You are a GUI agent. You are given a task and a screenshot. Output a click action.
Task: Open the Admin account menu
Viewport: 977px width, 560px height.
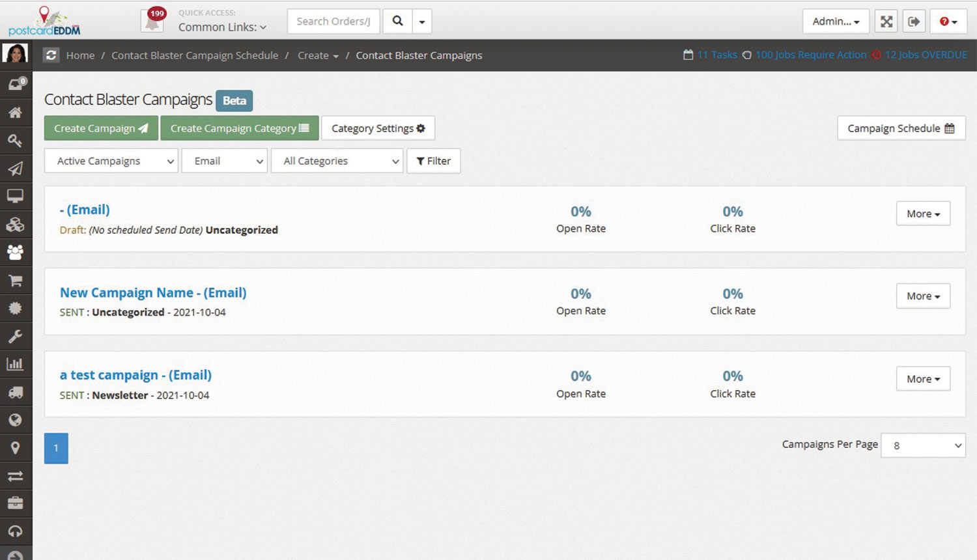836,21
